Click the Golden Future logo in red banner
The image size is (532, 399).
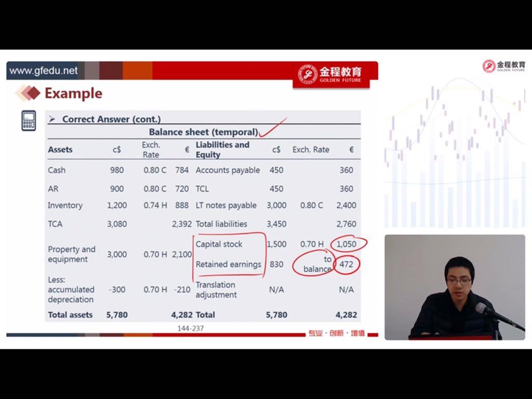tap(330, 74)
